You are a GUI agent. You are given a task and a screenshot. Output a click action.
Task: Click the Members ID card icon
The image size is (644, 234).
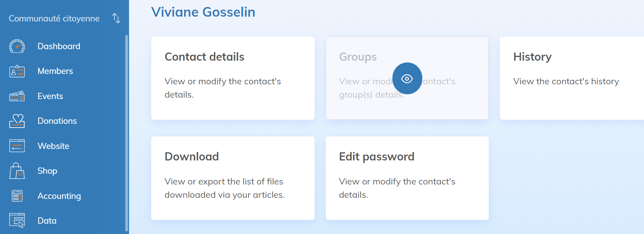coord(17,71)
